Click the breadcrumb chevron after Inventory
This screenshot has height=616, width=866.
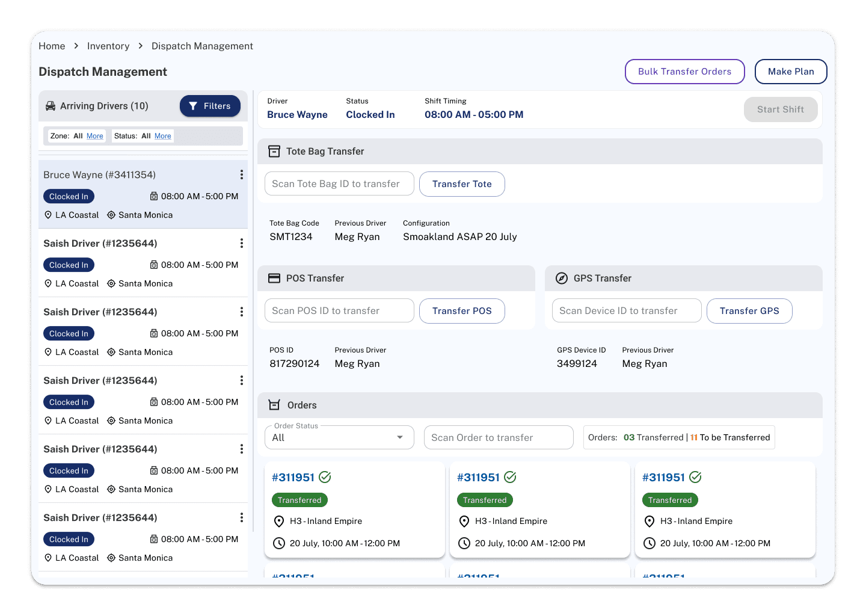pos(141,46)
